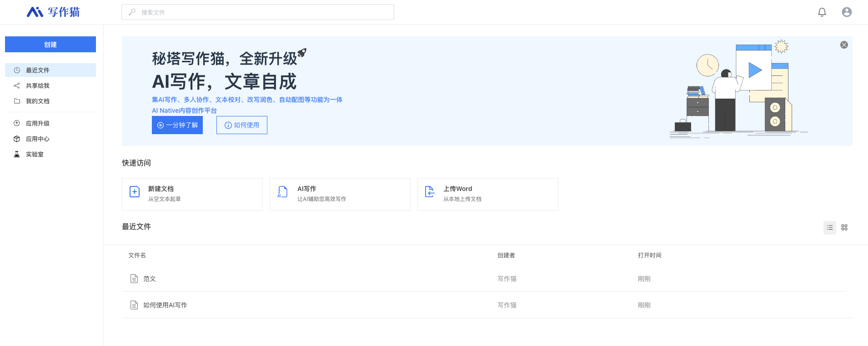The width and height of the screenshot is (868, 346).
Task: Select 最近文件 in the sidebar
Action: pos(50,70)
